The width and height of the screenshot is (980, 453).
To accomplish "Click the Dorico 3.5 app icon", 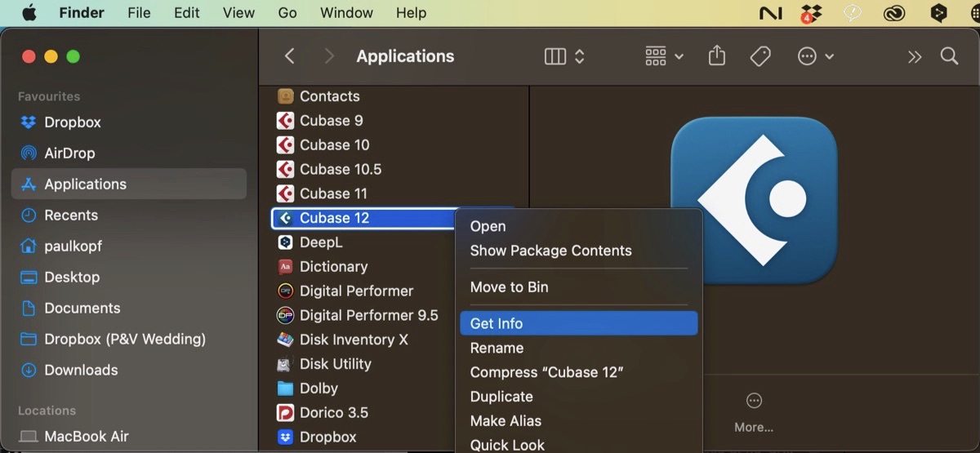I will tap(285, 412).
